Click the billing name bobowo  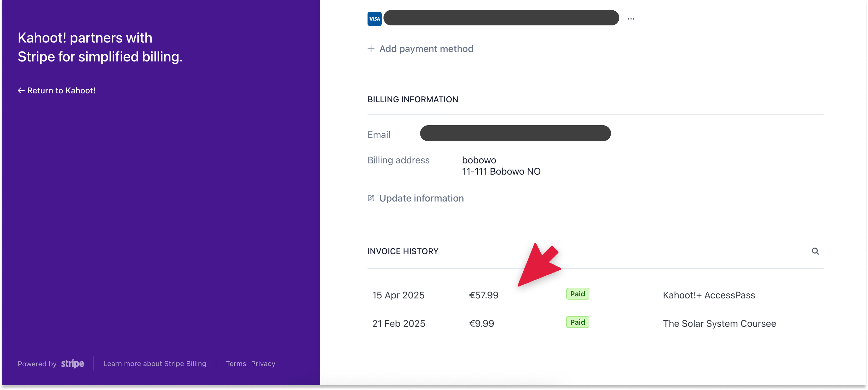[x=479, y=160]
